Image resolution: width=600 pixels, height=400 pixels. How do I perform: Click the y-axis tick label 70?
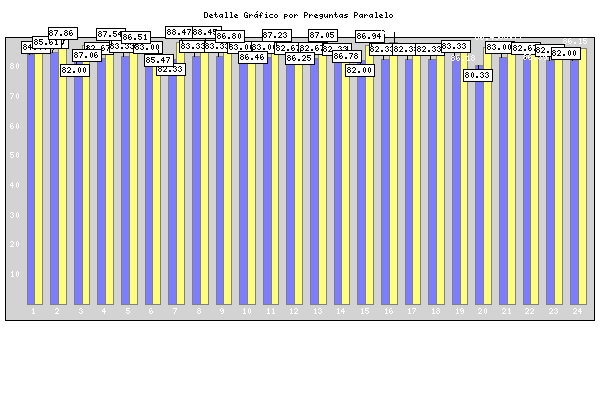point(15,96)
